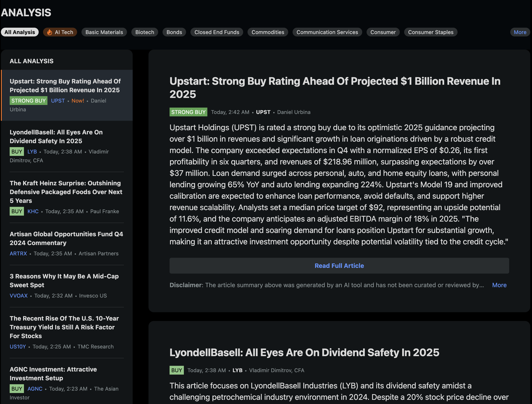Open the Kraft Heinz article in the sidebar

point(66,192)
